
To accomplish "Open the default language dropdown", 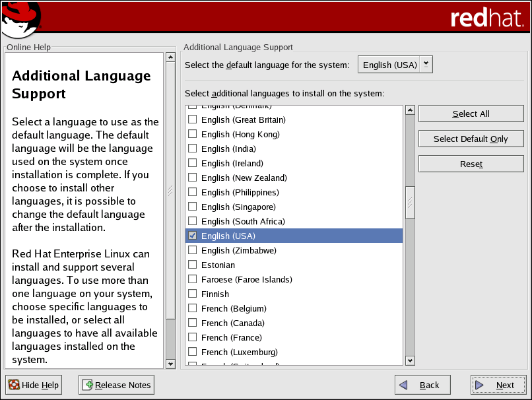I will tap(395, 65).
